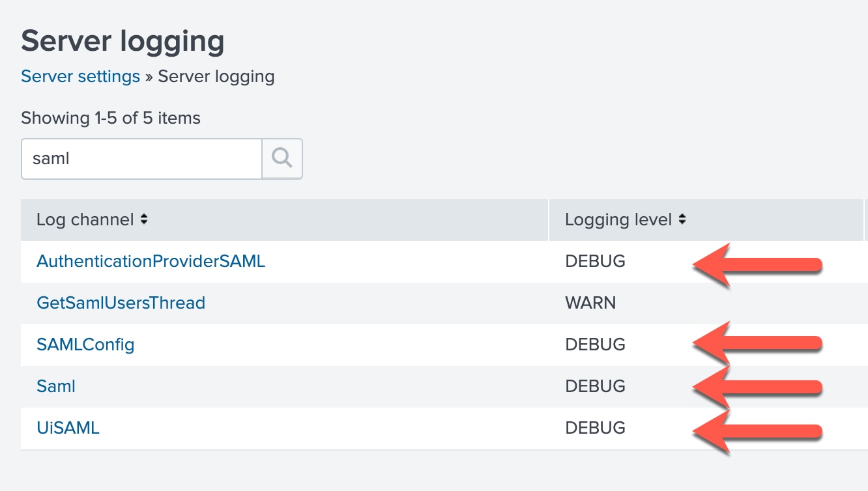
Task: Open the UiSAML log channel
Action: tap(68, 428)
